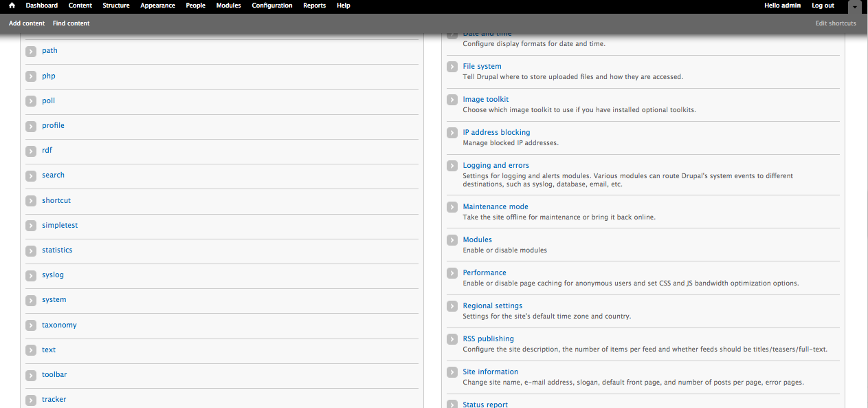
Task: Open the Configuration menu
Action: click(272, 6)
